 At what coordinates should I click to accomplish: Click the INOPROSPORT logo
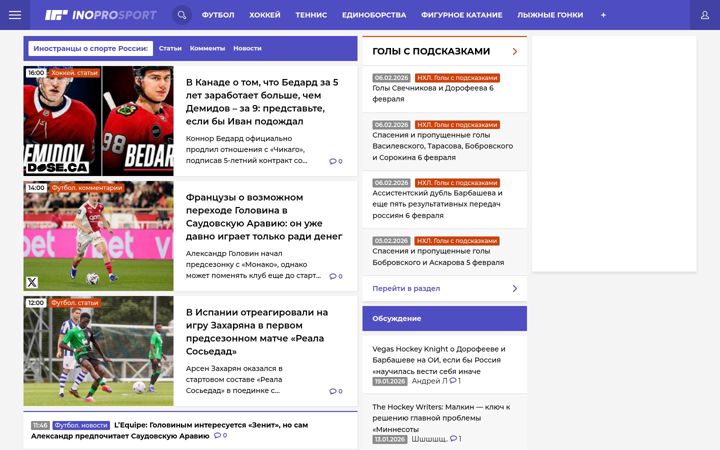coord(101,15)
